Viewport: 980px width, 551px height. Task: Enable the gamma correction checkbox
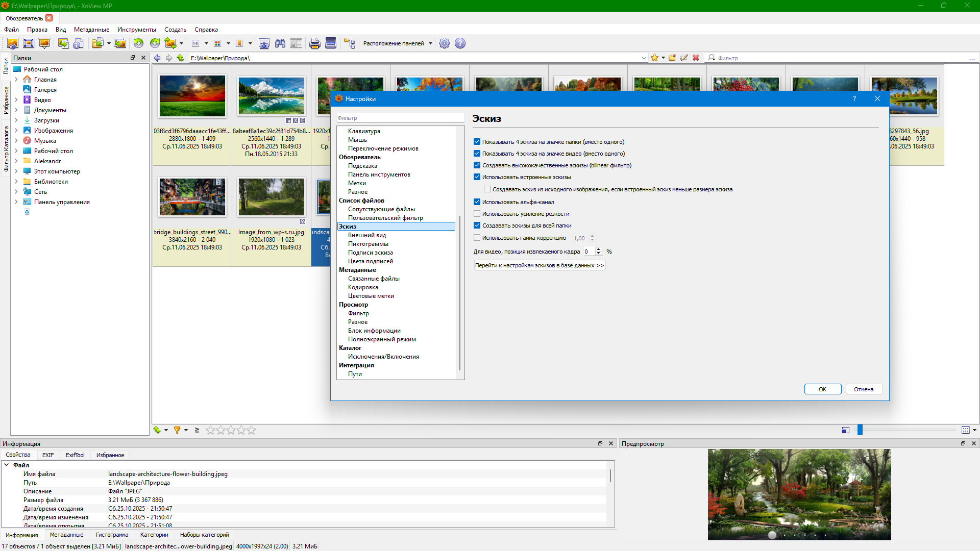pyautogui.click(x=477, y=238)
